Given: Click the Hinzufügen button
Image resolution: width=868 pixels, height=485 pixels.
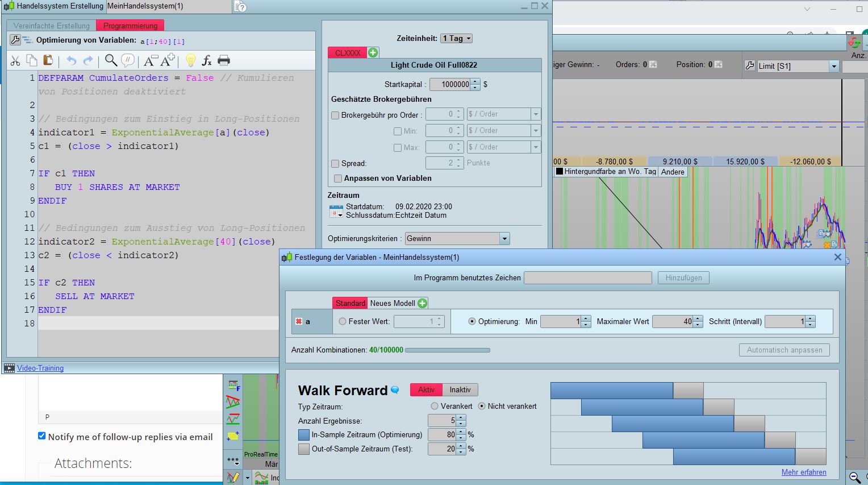Looking at the screenshot, I should tap(683, 277).
